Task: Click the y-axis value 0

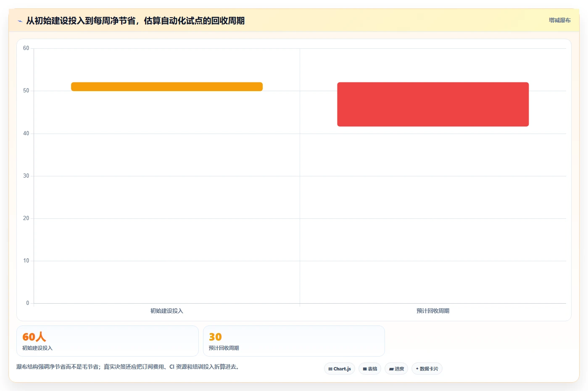Action: pos(28,303)
